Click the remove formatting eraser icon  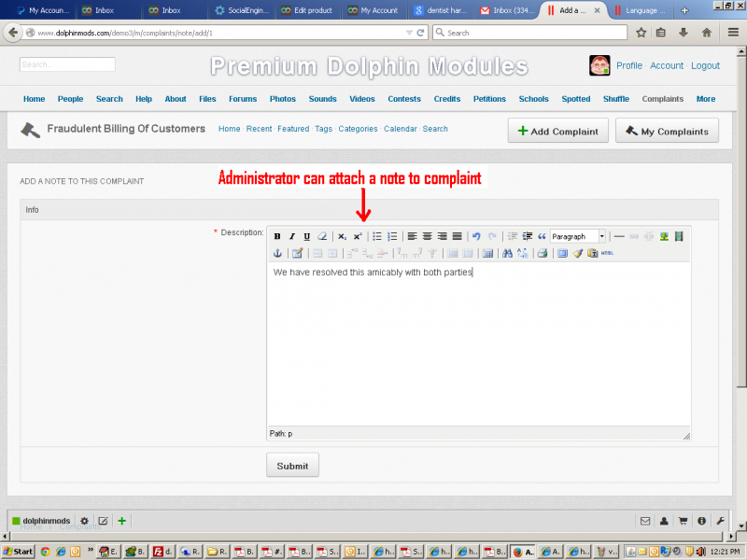(322, 237)
